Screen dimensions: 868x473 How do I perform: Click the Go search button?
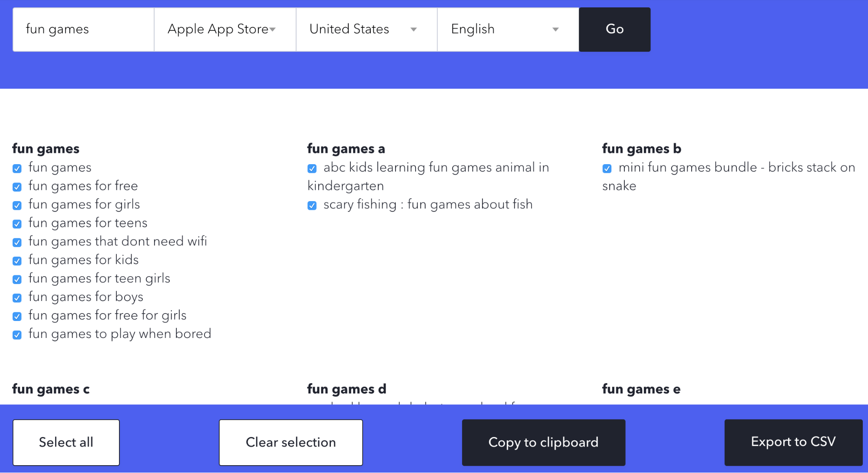click(614, 29)
